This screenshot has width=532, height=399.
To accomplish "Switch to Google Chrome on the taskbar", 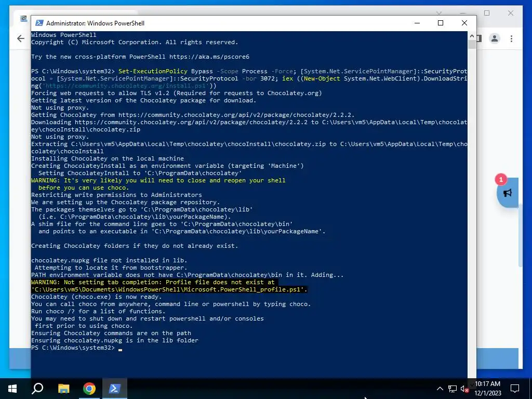I will [89, 389].
